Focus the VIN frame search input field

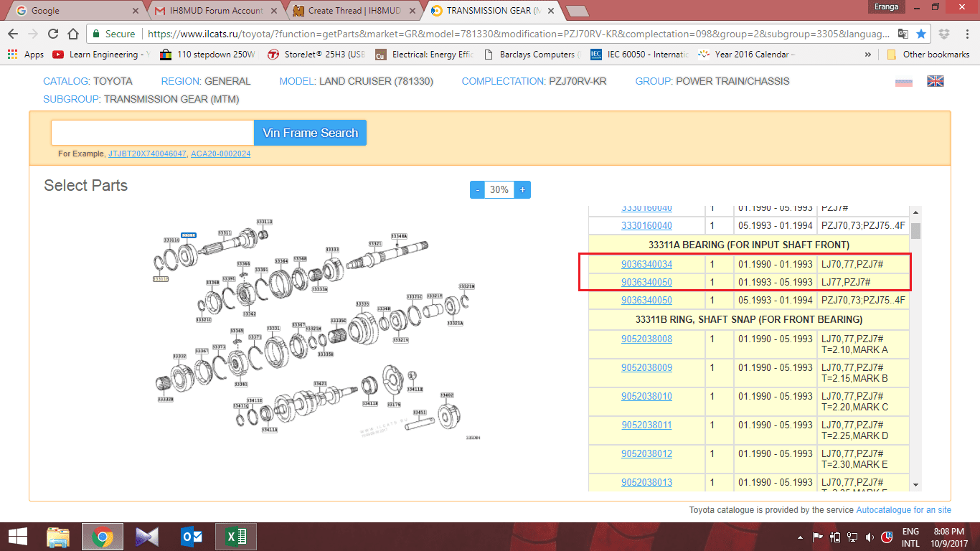click(x=152, y=133)
